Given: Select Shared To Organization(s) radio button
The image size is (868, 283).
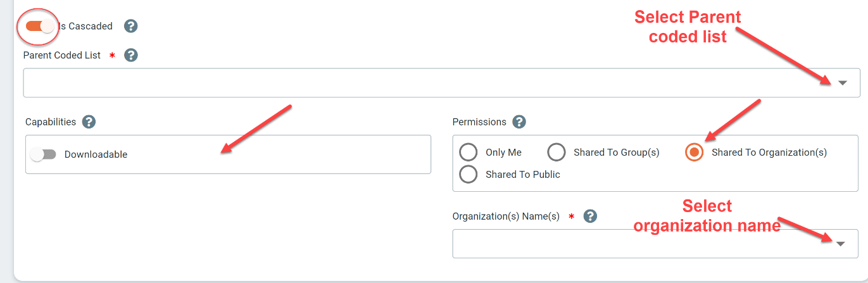Looking at the screenshot, I should [695, 153].
